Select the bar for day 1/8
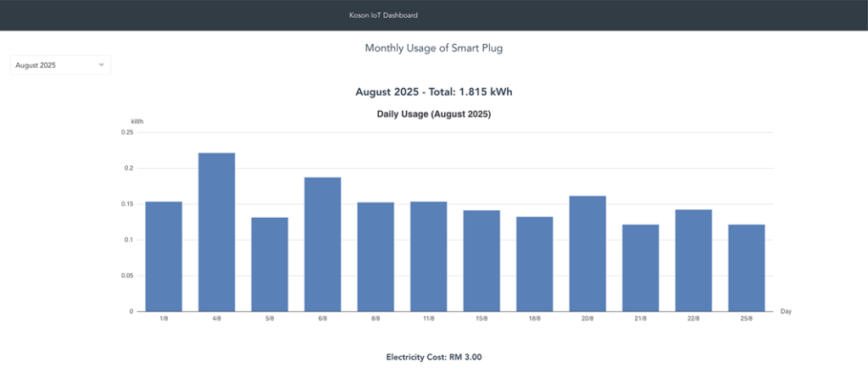The image size is (868, 379). click(x=164, y=256)
